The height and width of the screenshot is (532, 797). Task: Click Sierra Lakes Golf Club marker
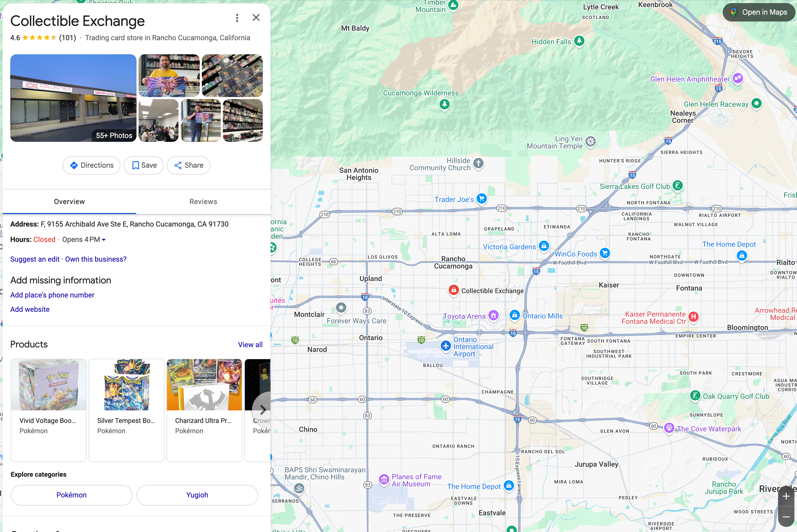[x=677, y=186]
